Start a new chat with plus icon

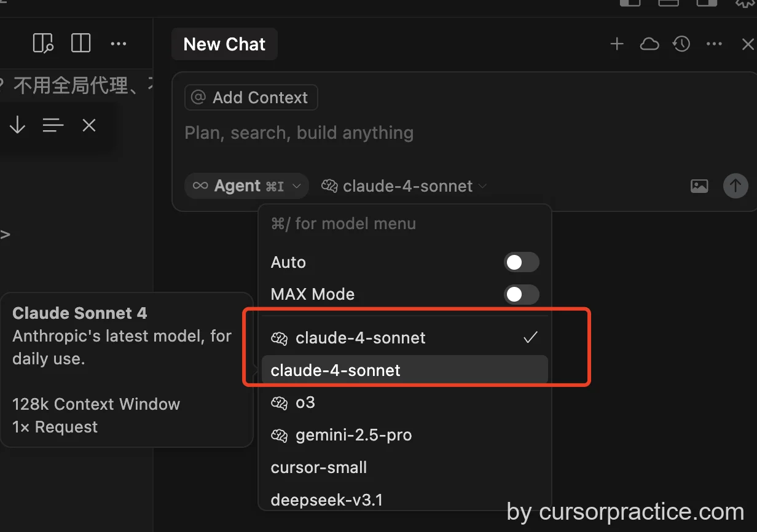coord(616,44)
